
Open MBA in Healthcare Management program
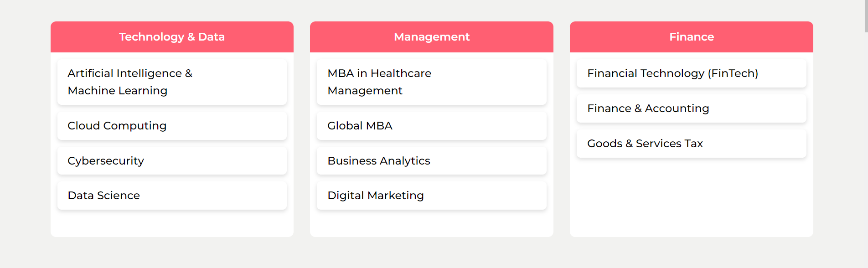[432, 82]
